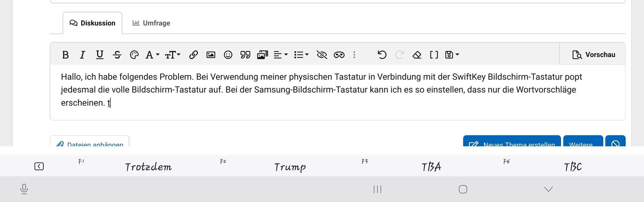The image size is (644, 202).
Task: Insert a spoiler with the crossed-eye icon
Action: click(322, 55)
